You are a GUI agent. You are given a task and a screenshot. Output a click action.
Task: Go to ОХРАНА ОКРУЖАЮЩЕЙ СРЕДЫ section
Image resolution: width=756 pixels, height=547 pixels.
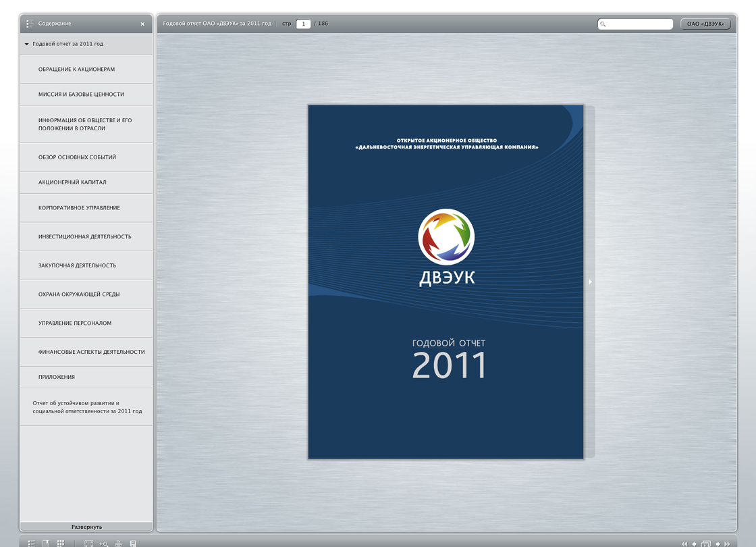[86, 294]
